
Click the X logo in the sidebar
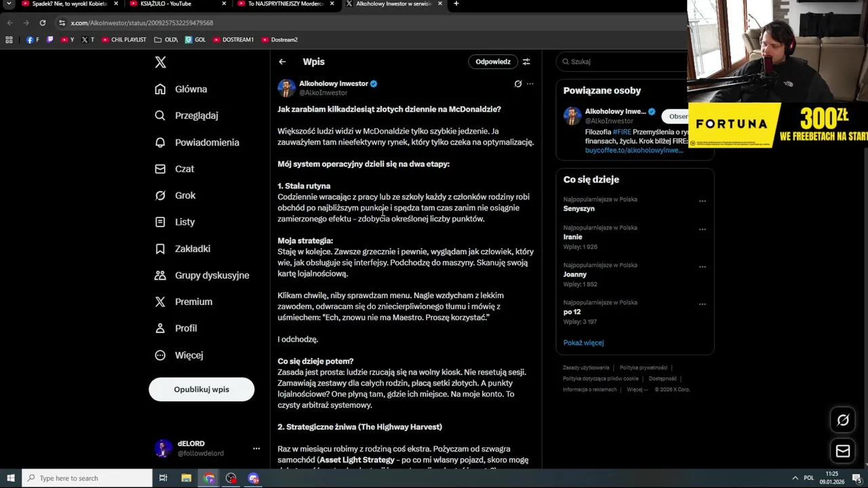(x=160, y=62)
